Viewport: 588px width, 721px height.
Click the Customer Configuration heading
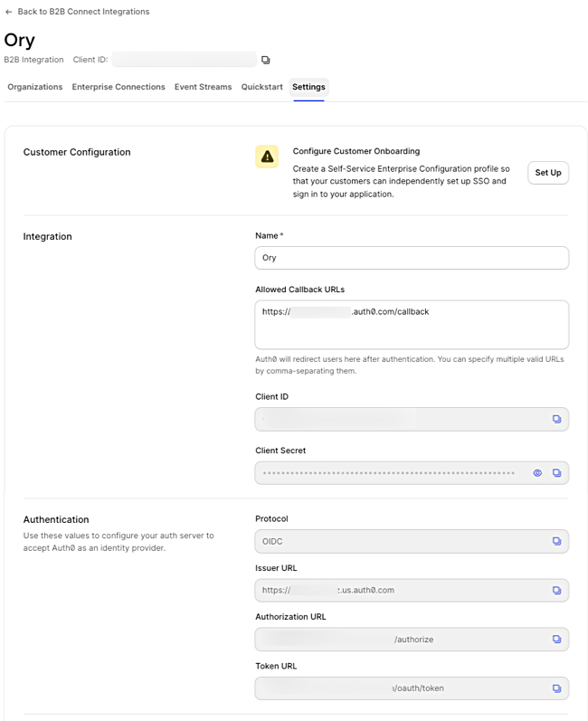[77, 152]
